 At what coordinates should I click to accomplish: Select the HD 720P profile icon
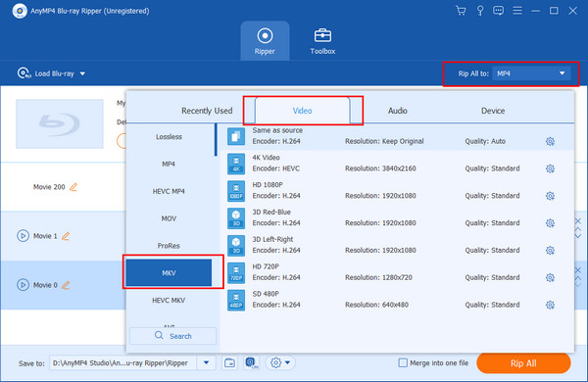pos(236,272)
